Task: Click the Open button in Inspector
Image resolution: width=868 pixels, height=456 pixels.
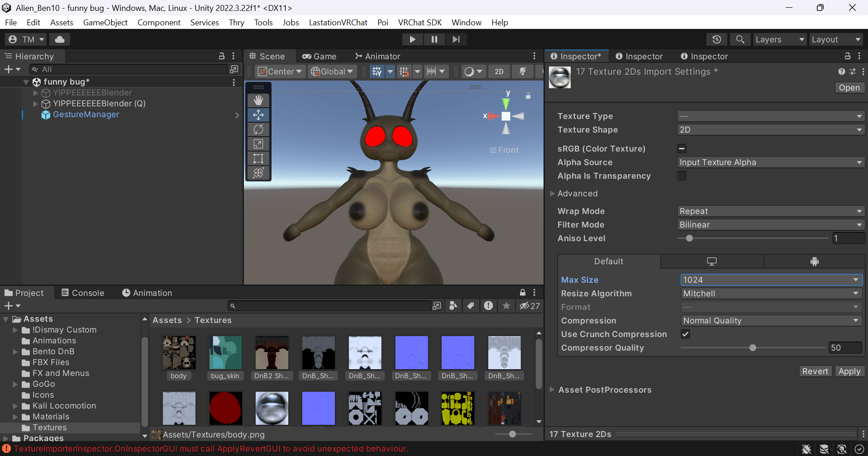Action: (x=849, y=88)
